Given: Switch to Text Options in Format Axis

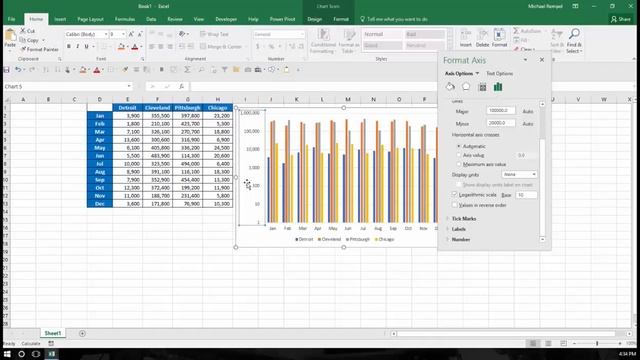Looking at the screenshot, I should (500, 73).
